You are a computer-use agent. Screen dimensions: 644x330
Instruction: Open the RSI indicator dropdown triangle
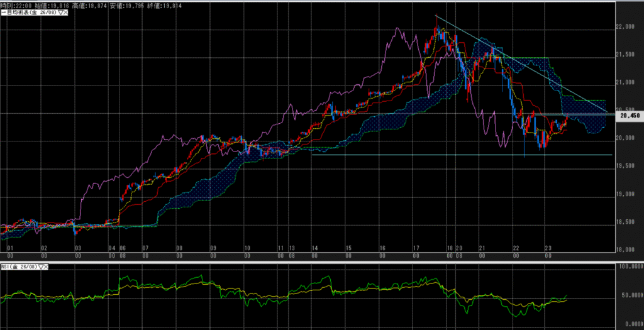tap(39, 267)
